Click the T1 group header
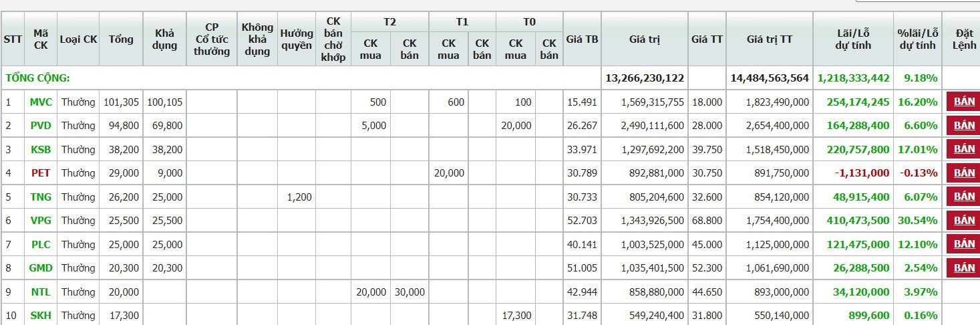This screenshot has height=325, width=980. (462, 22)
